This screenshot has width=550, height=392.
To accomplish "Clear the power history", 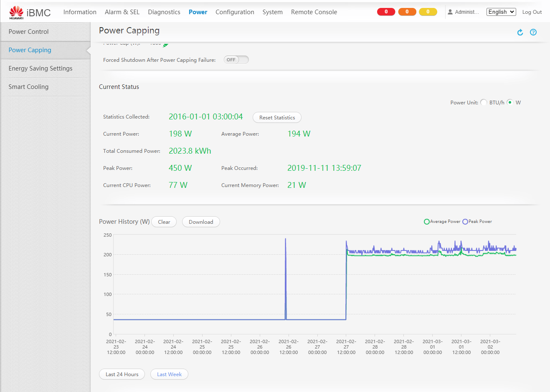I will (x=164, y=222).
